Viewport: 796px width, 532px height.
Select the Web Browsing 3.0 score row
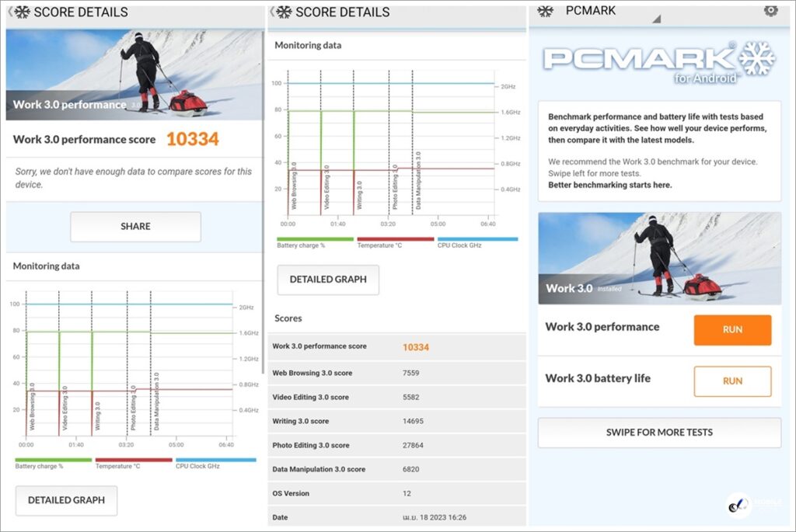[x=396, y=373]
